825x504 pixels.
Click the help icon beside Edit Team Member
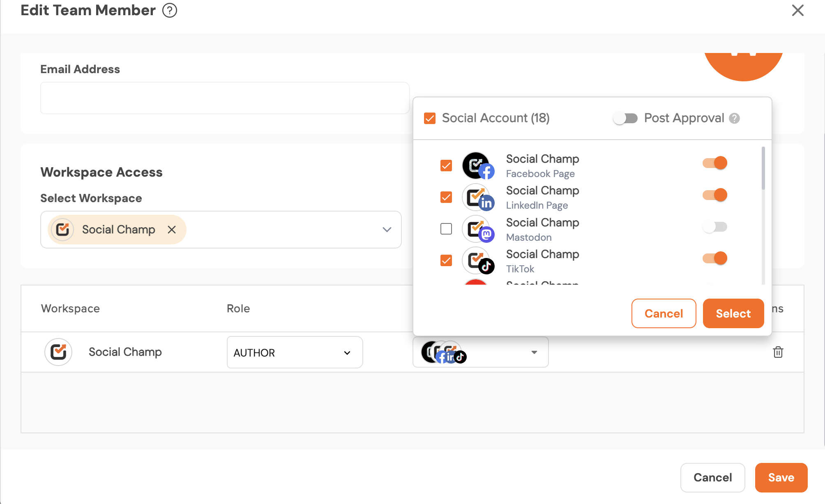[169, 10]
